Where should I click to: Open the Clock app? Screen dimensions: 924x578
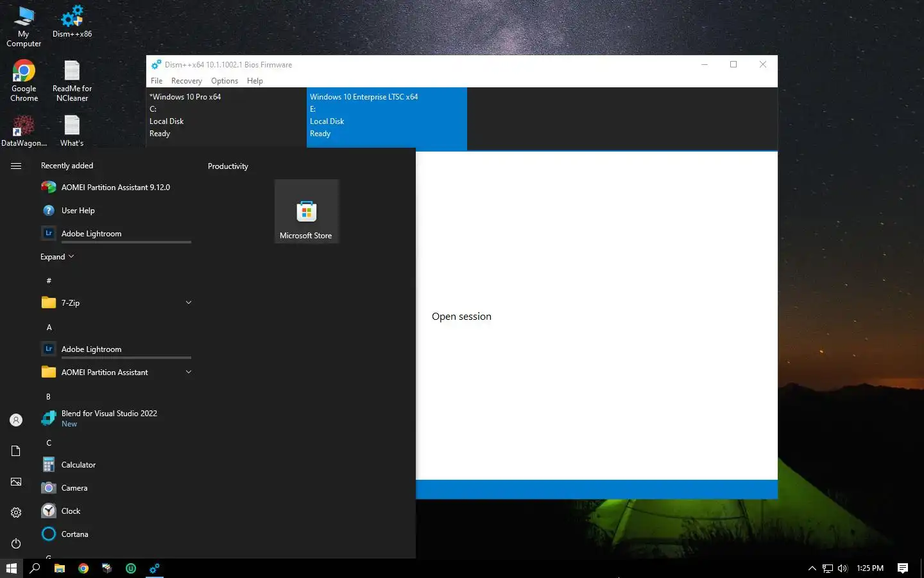coord(116,511)
